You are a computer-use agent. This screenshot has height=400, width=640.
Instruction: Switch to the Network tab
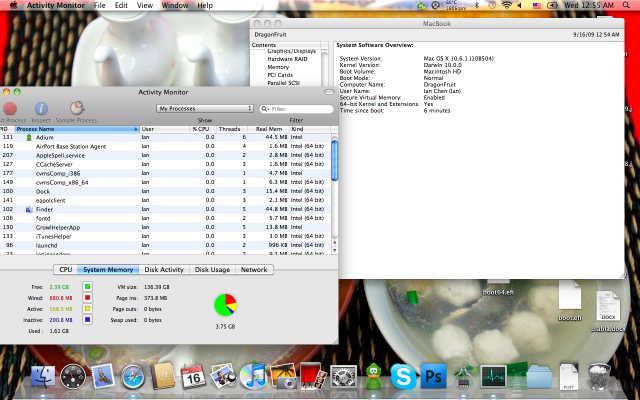pyautogui.click(x=254, y=269)
